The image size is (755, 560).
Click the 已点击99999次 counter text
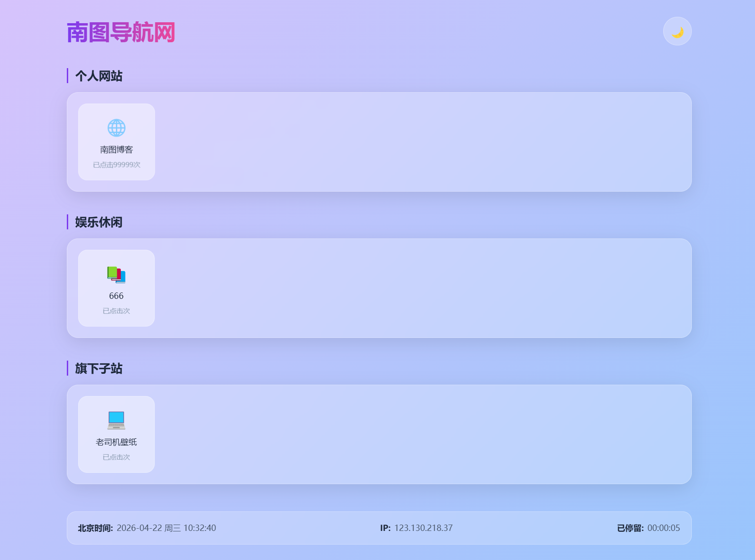coord(116,165)
